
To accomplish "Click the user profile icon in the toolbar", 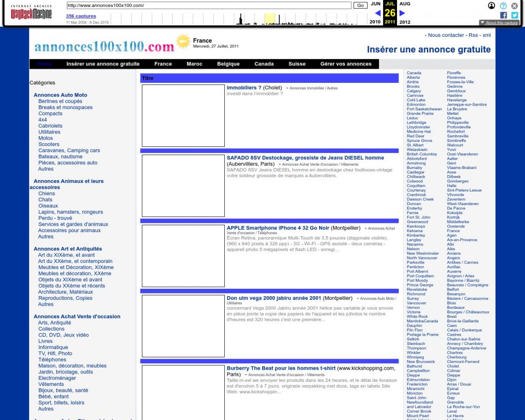I will [x=491, y=6].
